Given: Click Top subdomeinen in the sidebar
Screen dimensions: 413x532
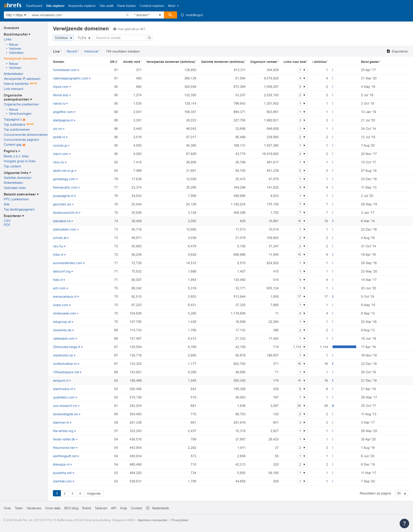Looking at the screenshot, I should click(x=17, y=130).
